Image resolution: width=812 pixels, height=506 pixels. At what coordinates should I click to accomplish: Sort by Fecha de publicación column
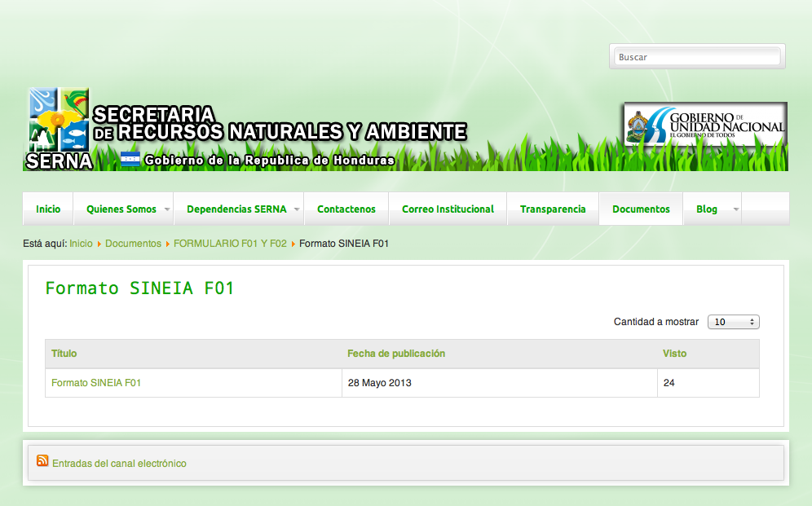(x=396, y=354)
